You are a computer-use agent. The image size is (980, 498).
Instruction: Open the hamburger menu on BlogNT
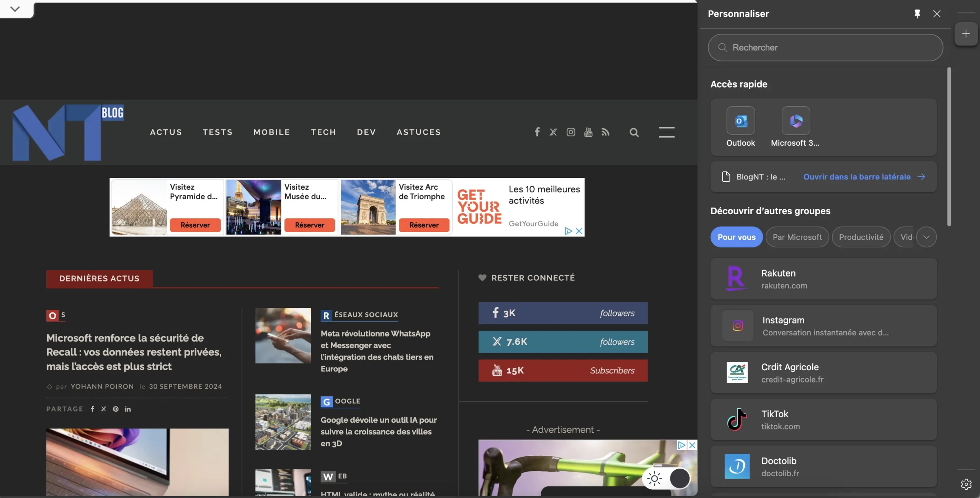point(666,132)
